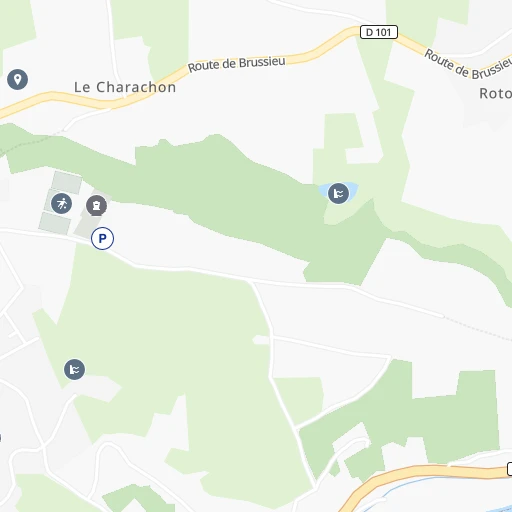Click the blue P parking icon
The width and height of the screenshot is (512, 512).
[x=102, y=238]
